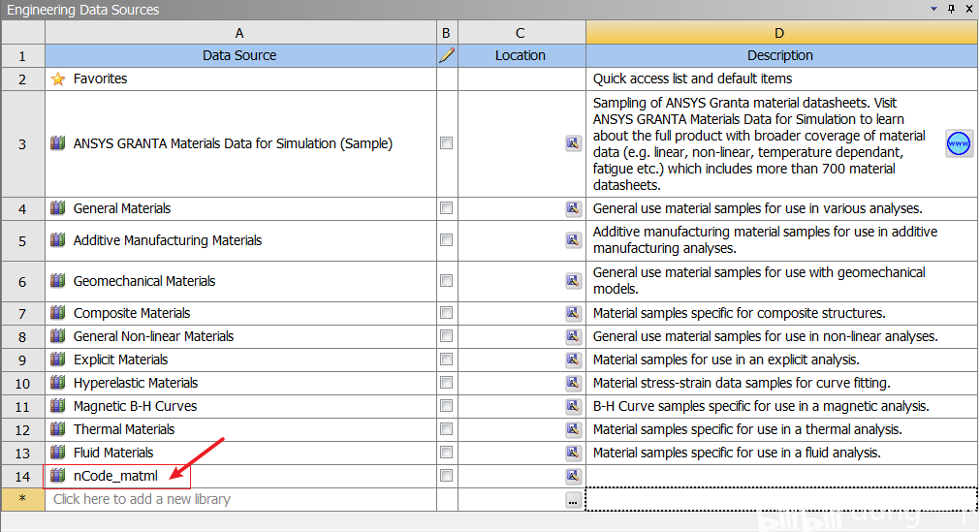Open location browse icon for nCode_matml

coord(573,476)
